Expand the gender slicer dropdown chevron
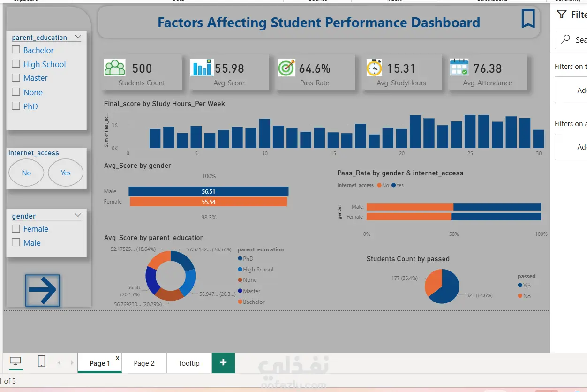587x392 pixels. coord(78,215)
